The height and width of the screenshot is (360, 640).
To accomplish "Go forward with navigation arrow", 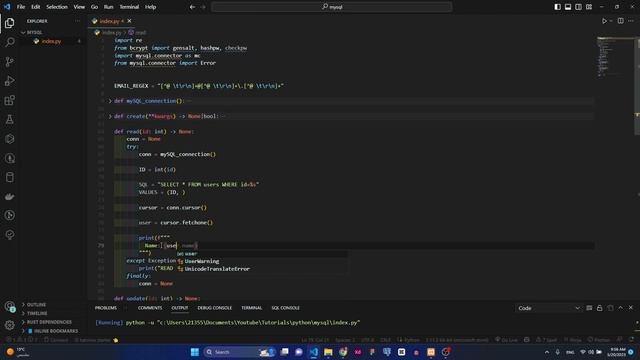I will click(203, 7).
